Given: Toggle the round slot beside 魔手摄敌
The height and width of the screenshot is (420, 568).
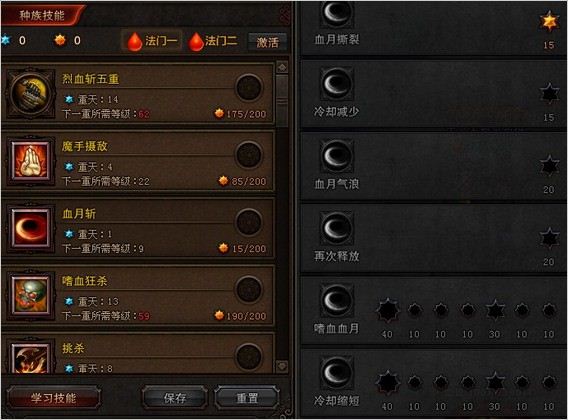Looking at the screenshot, I should coord(249,155).
